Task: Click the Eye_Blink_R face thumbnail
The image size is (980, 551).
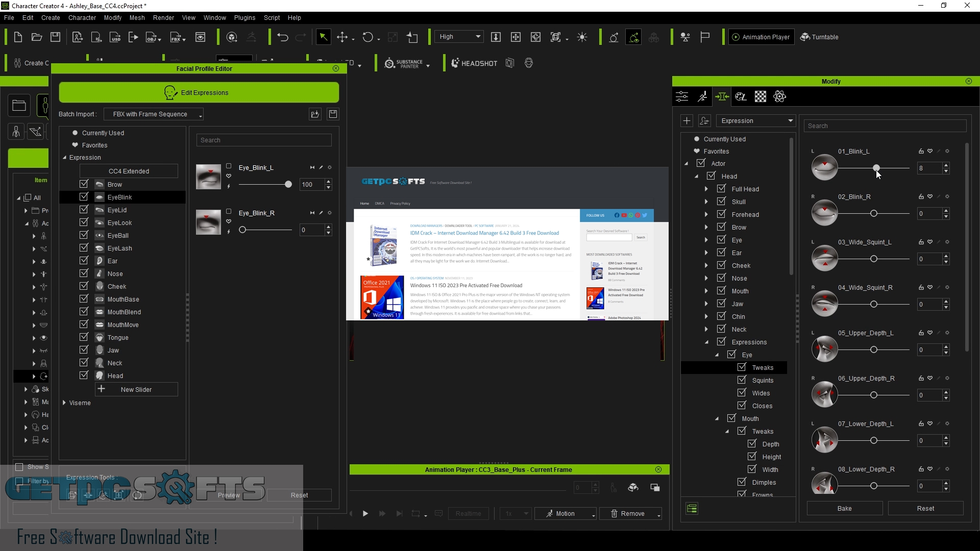Action: click(x=208, y=222)
